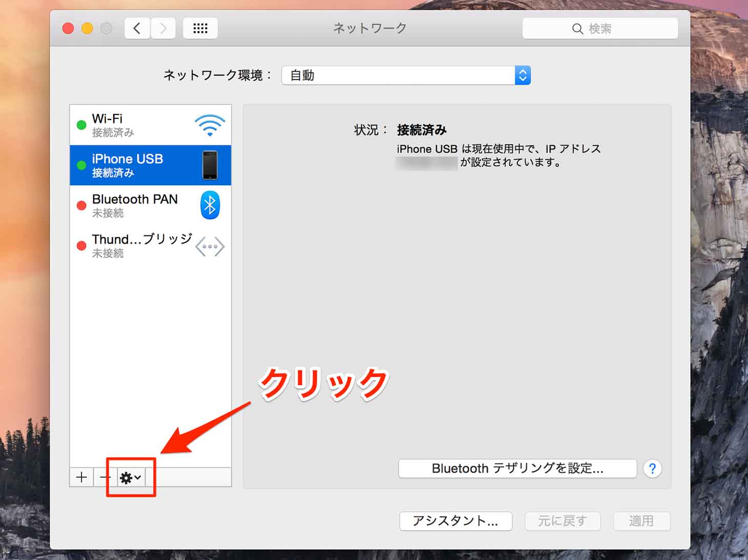This screenshot has width=748, height=560.
Task: Click the 適用 apply button
Action: [641, 521]
